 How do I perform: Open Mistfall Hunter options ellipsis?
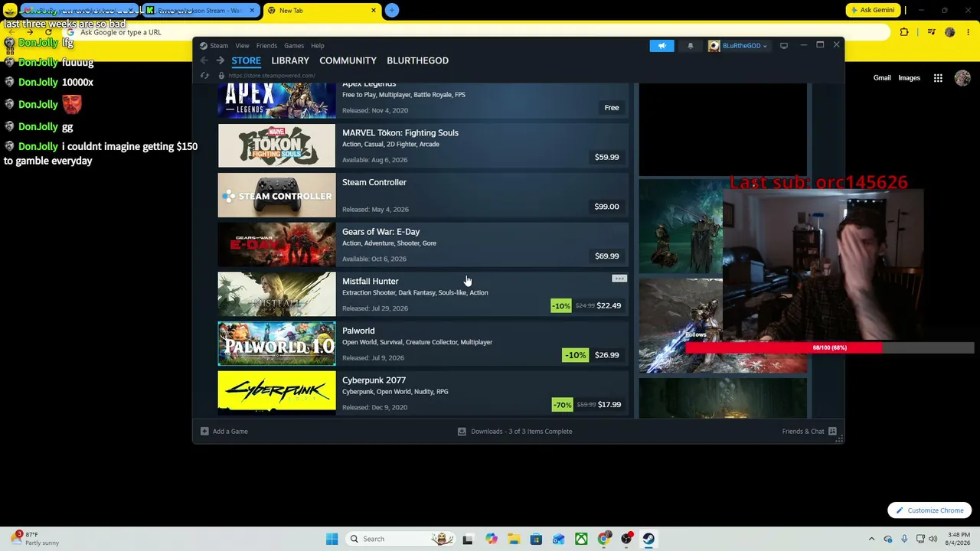pos(619,279)
